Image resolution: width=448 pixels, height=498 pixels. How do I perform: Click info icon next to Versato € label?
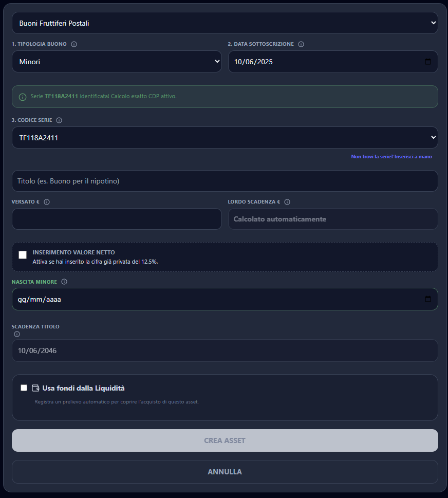47,202
